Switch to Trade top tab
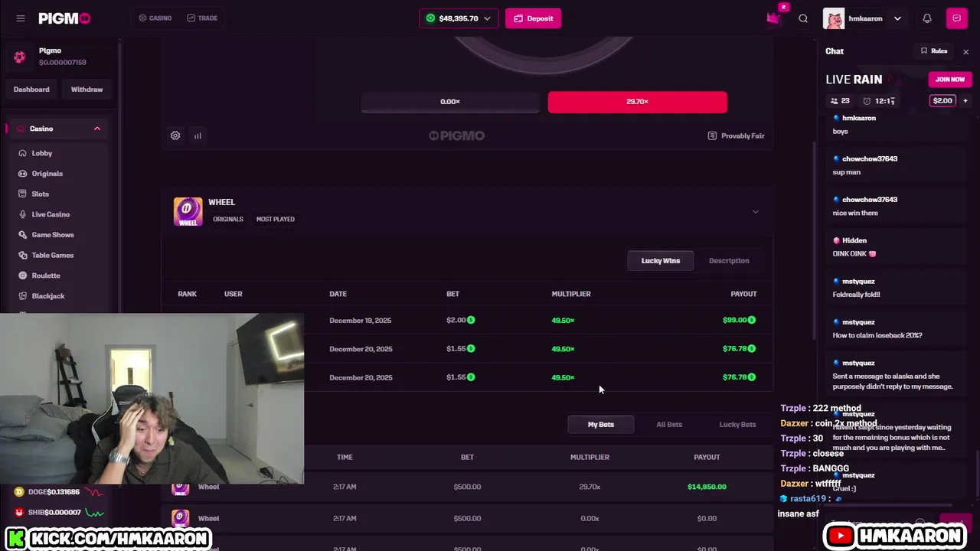Viewport: 980px width, 551px height. click(202, 18)
